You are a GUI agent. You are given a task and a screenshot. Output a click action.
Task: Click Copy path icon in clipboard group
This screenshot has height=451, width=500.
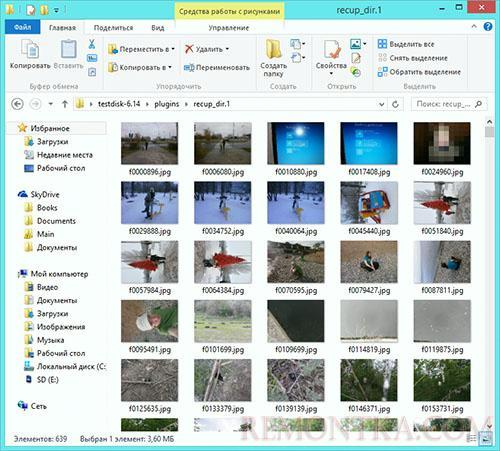[x=92, y=58]
